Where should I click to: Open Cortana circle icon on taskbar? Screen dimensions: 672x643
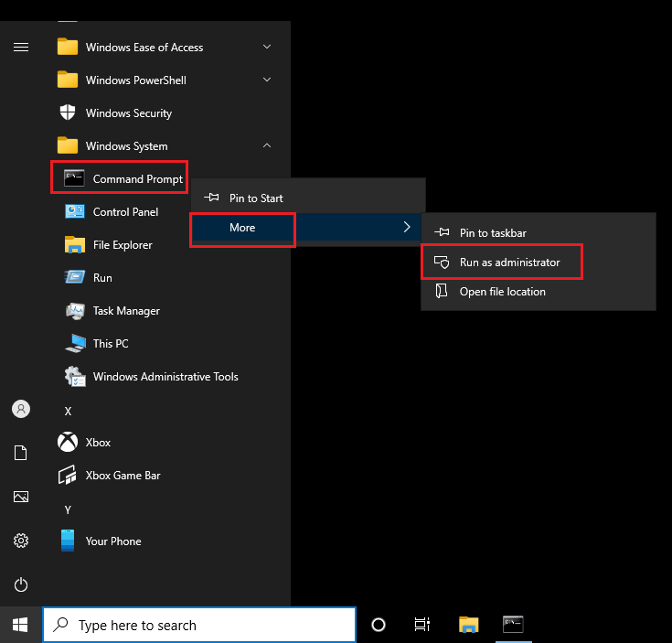click(378, 625)
